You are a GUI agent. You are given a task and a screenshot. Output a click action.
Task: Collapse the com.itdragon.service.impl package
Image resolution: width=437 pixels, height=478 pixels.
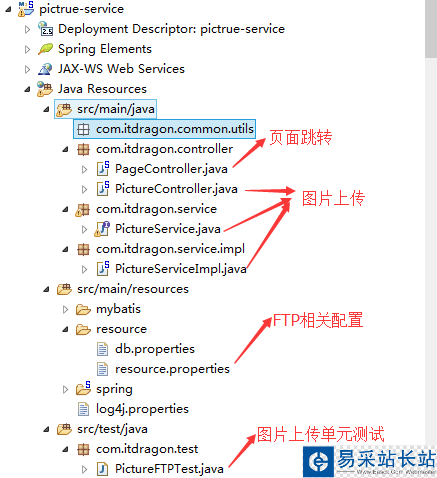pos(66,249)
